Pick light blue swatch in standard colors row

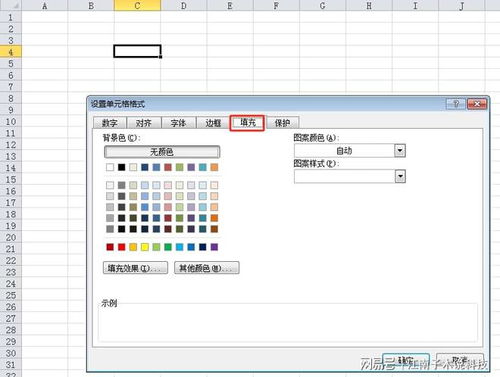pos(180,247)
